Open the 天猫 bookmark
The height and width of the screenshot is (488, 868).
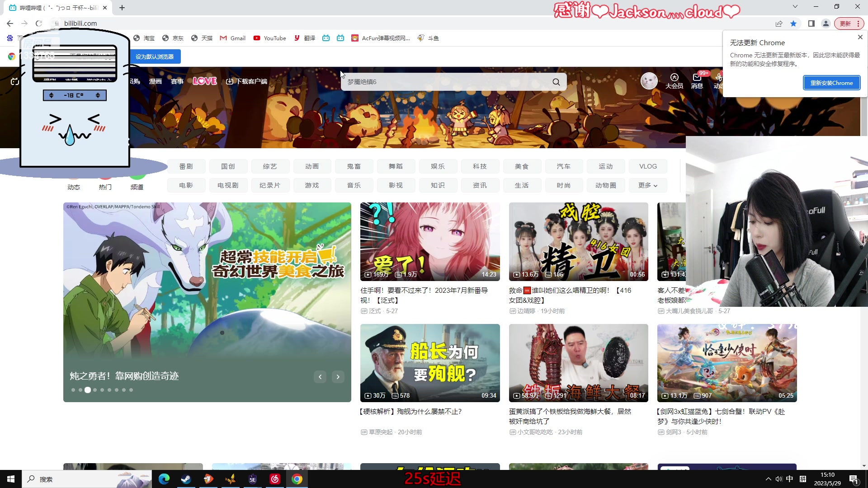pyautogui.click(x=202, y=38)
